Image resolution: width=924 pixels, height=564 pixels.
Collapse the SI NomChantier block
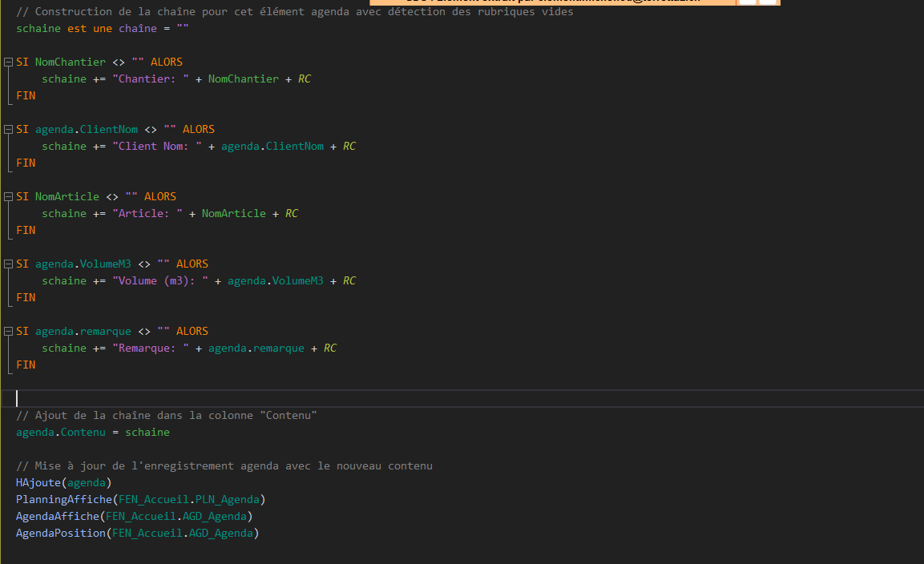click(8, 62)
